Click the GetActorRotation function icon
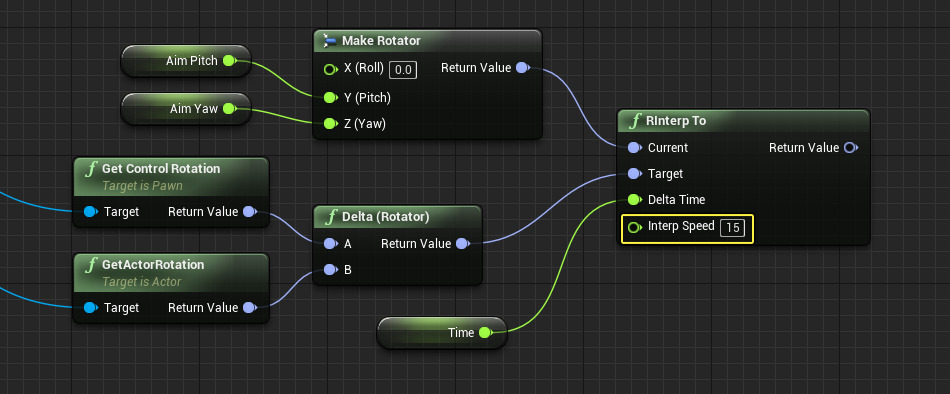The height and width of the screenshot is (394, 950). [91, 264]
